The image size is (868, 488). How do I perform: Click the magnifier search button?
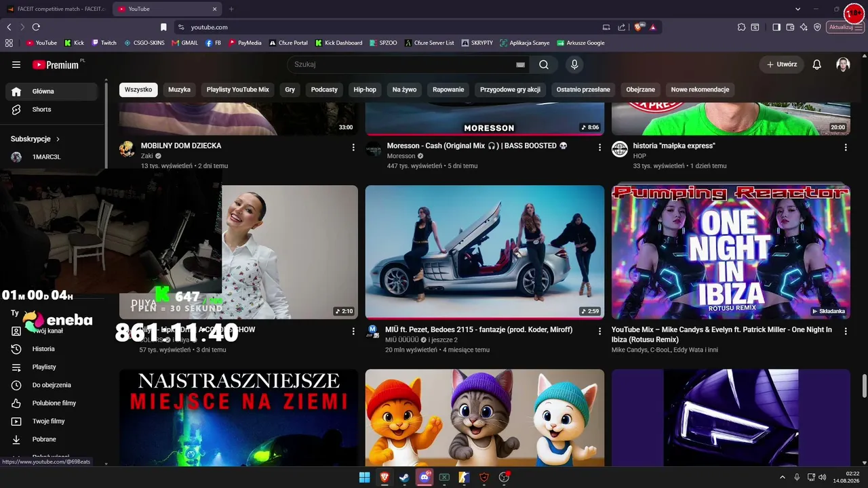544,64
